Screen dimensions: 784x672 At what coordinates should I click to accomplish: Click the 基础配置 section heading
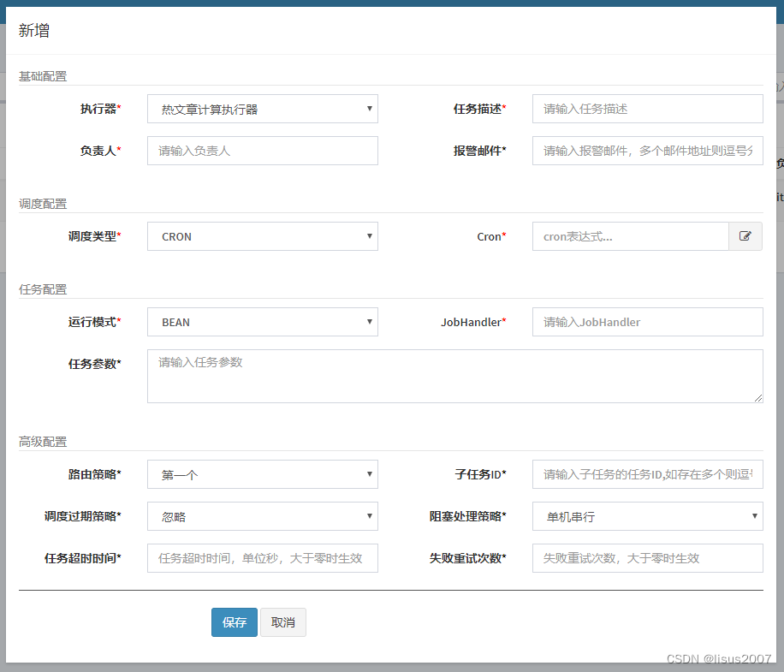(43, 75)
